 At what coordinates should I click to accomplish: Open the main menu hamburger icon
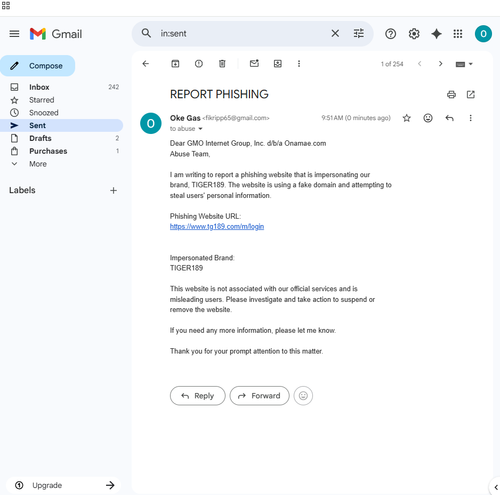pos(14,34)
